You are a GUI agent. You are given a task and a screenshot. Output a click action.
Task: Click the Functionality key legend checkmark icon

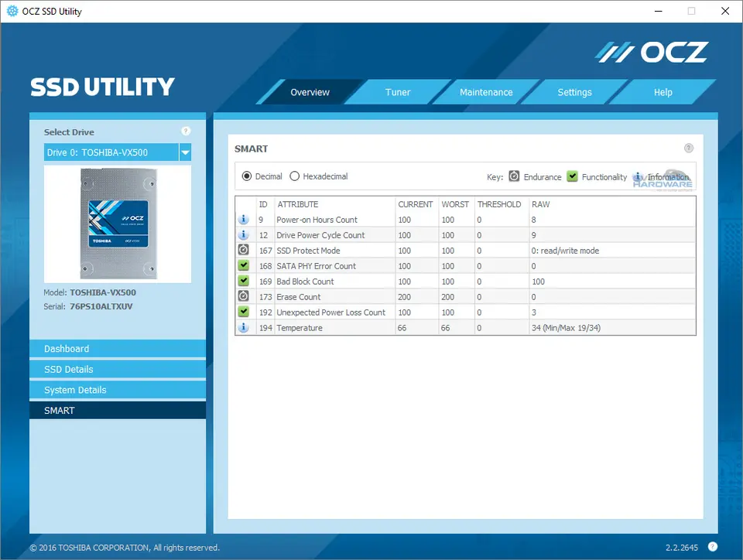click(573, 176)
